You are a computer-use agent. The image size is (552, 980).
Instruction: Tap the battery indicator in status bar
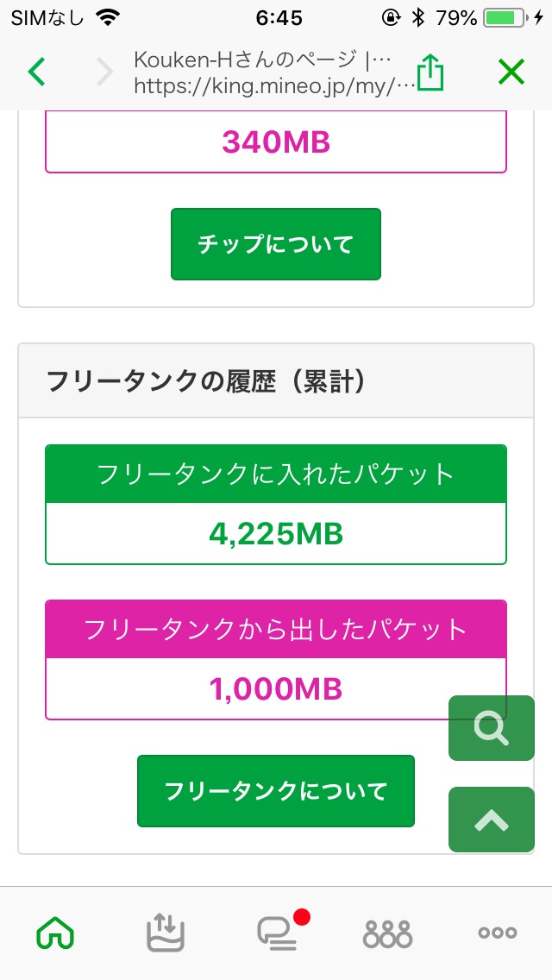(505, 17)
